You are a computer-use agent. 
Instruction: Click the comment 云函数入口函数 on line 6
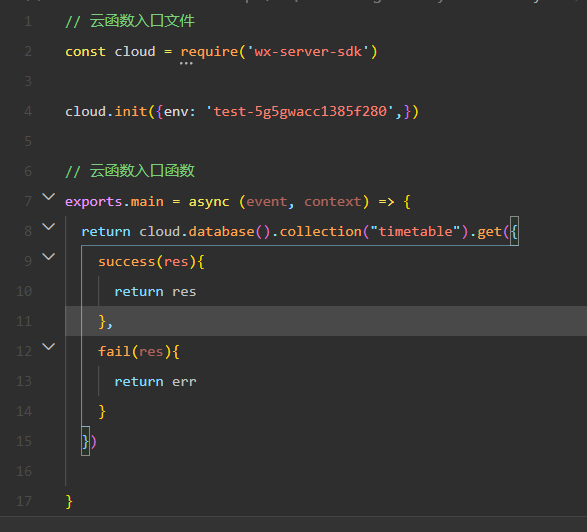point(142,171)
